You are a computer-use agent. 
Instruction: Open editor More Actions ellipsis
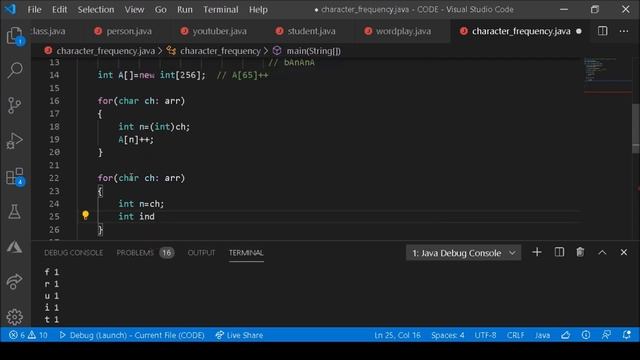coord(624,31)
